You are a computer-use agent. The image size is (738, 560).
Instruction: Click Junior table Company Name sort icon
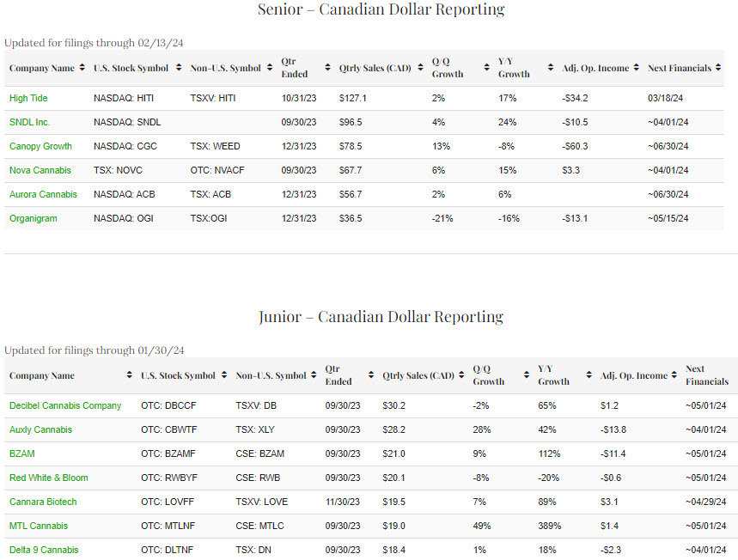tap(129, 375)
